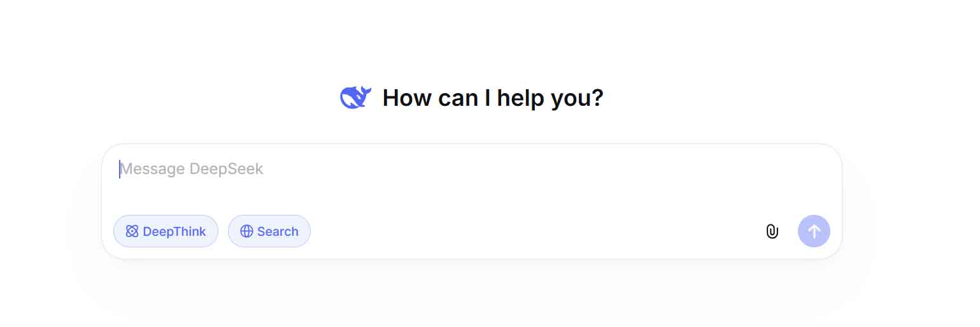Submit the message with the round arrow button
980x327 pixels.
814,231
